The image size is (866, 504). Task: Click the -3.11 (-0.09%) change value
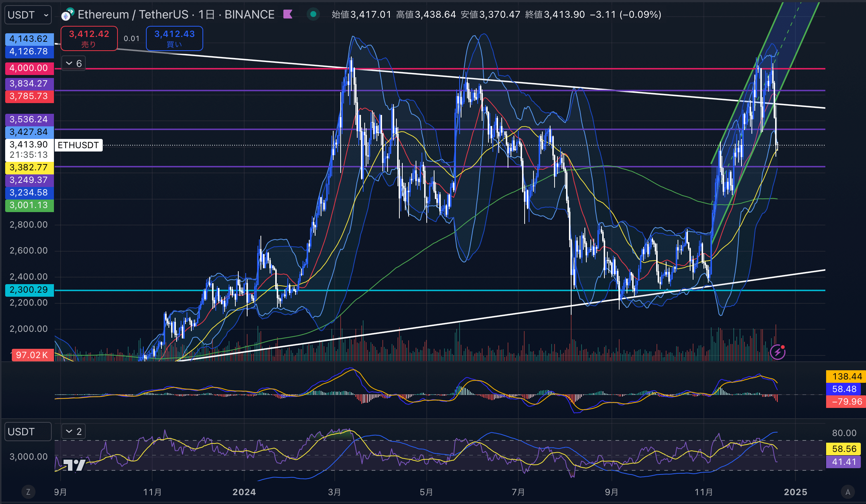[x=625, y=14]
